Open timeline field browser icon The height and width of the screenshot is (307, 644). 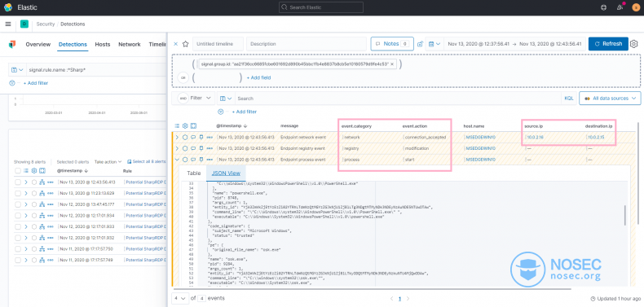(x=177, y=125)
